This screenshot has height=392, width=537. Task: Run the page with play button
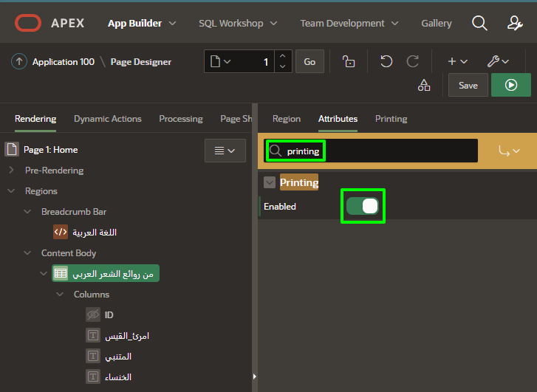click(x=510, y=85)
